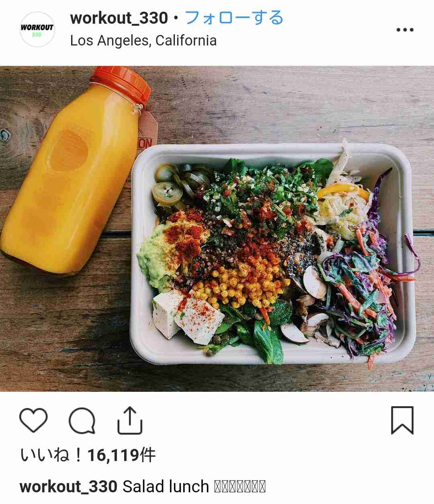The height and width of the screenshot is (504, 434).
Task: Tap the salad box in the photo
Action: tap(272, 253)
